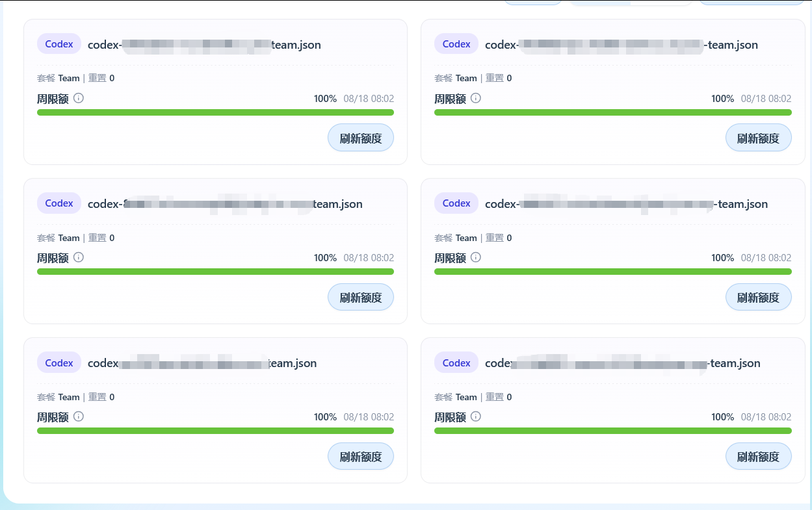Click the info icon beside 周限额 in top-right card
The height and width of the screenshot is (510, 812).
[476, 98]
